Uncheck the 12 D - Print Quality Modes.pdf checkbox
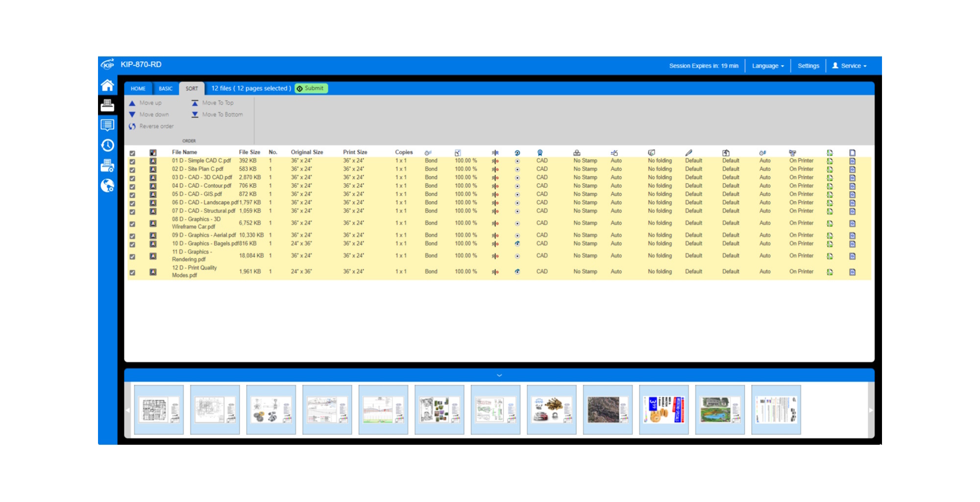Screen dimensions: 980x502 132,272
